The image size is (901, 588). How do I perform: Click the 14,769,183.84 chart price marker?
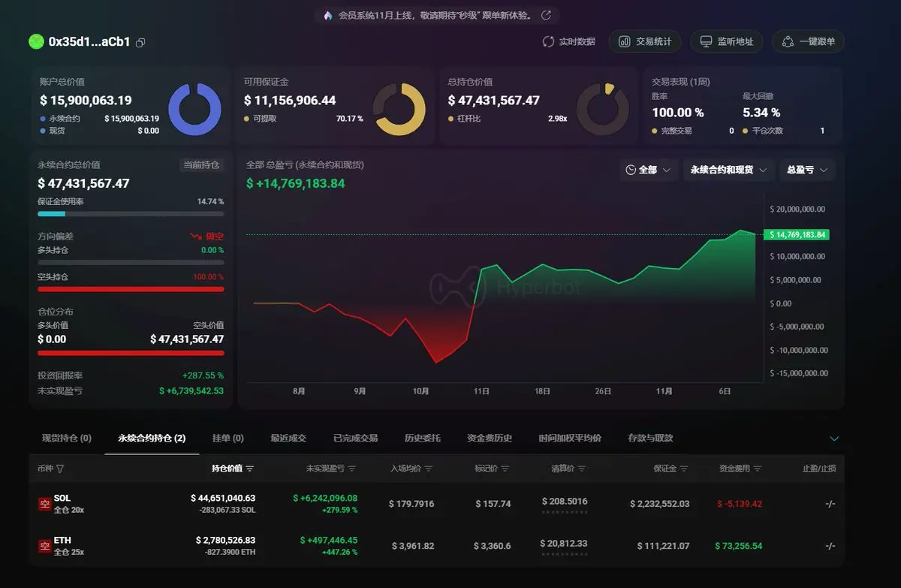[796, 234]
